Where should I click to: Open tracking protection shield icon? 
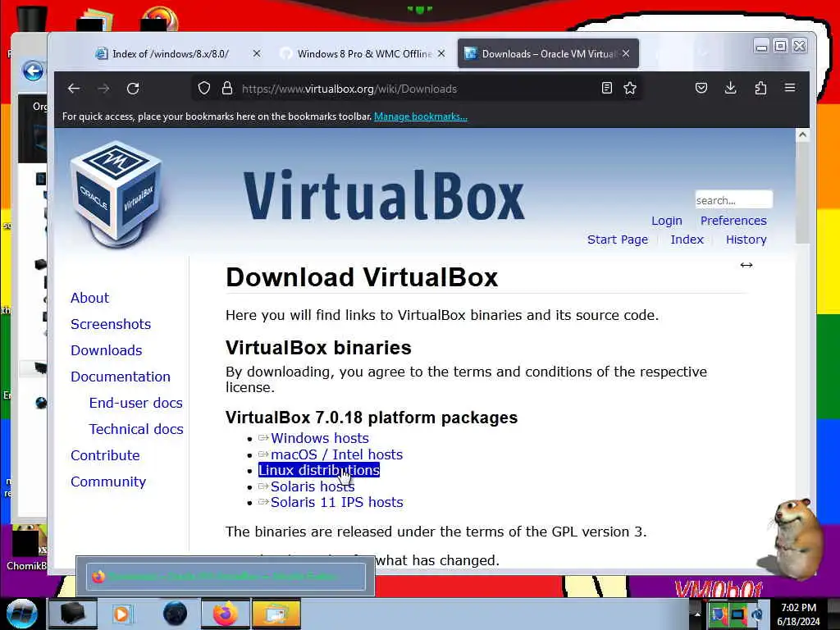pyautogui.click(x=203, y=88)
